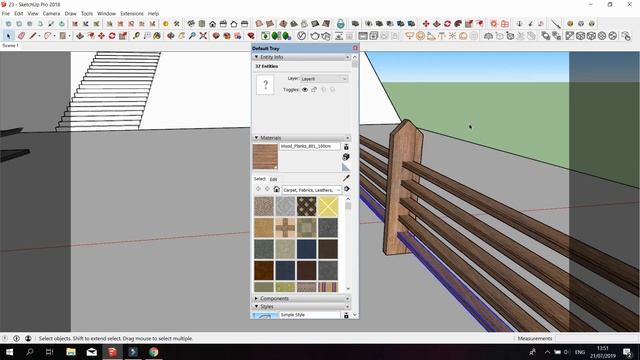Open dropdown arrow beside Line tool

39,36
